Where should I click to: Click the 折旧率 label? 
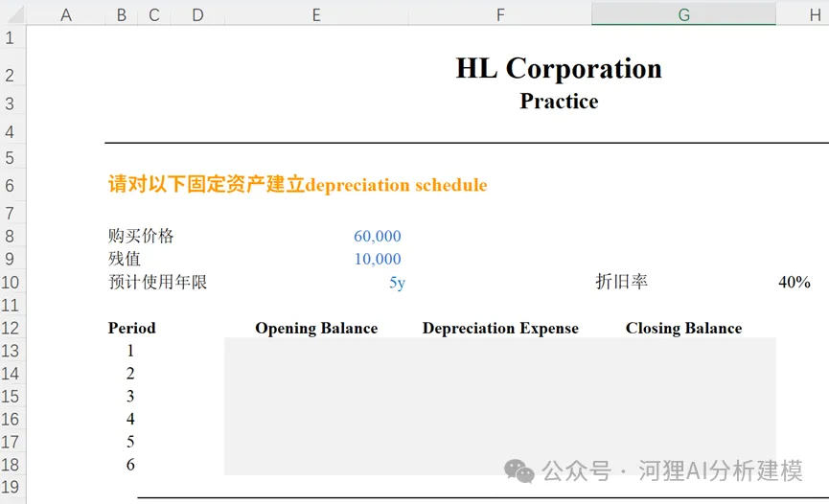(x=622, y=282)
